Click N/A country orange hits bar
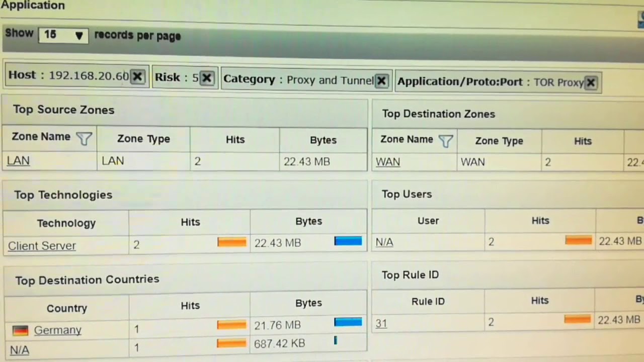This screenshot has height=362, width=644. [232, 344]
